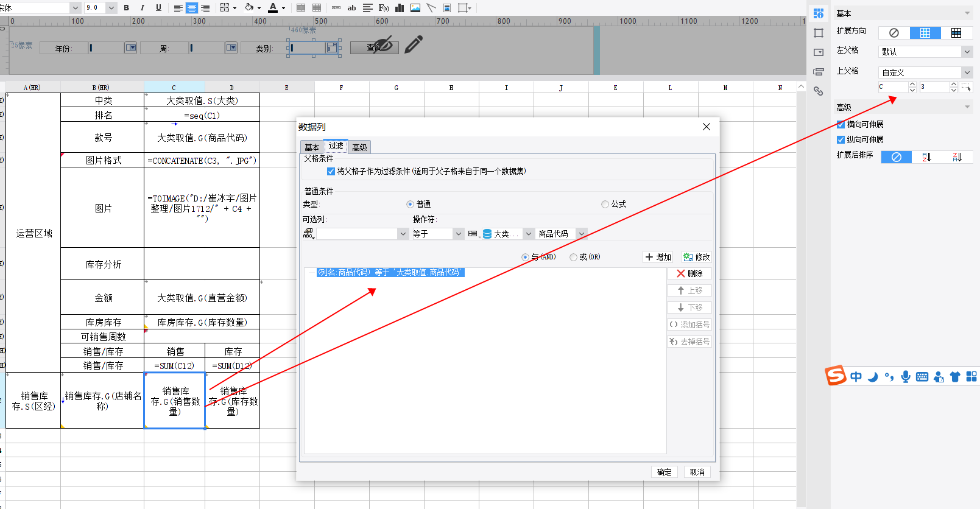Toggle italic formatting in the toolbar
This screenshot has height=509, width=980.
pos(143,8)
